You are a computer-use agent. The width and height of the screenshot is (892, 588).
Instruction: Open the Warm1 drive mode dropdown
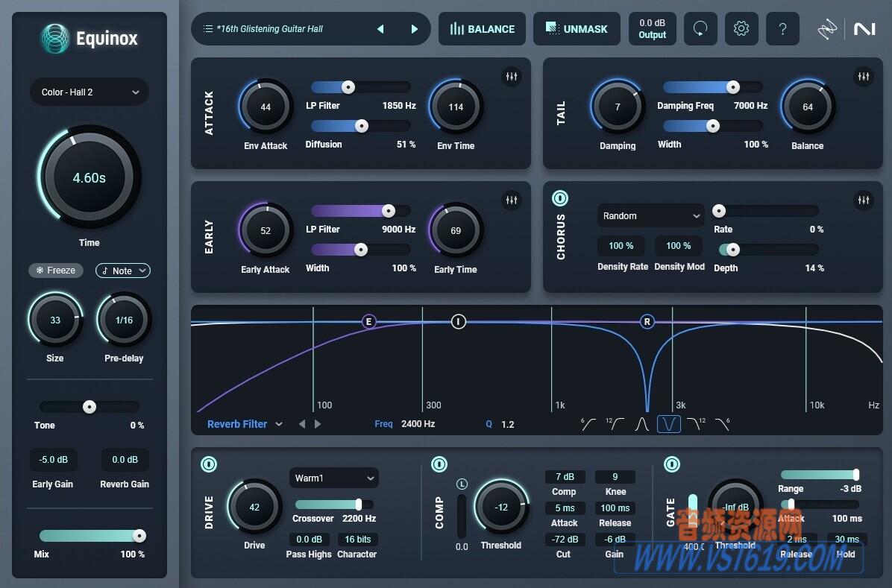coord(333,478)
